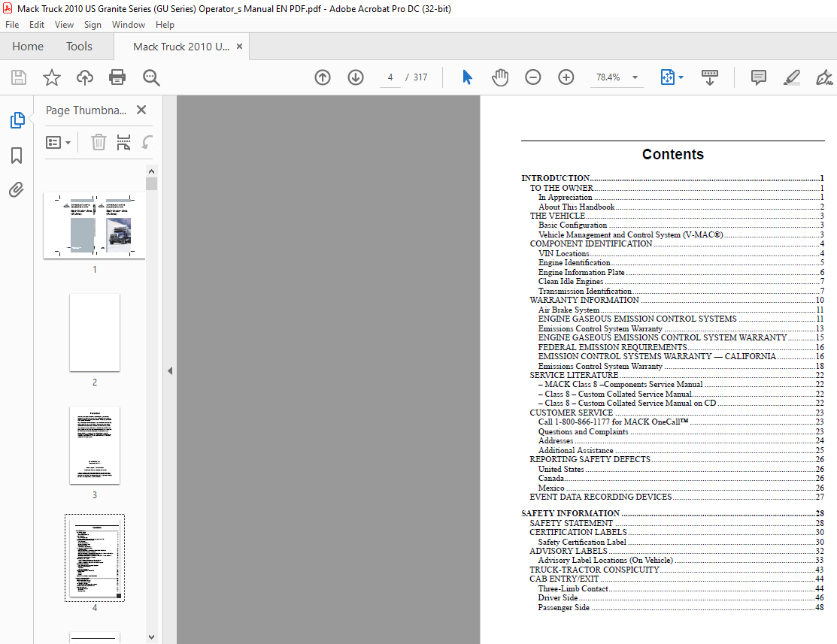
Task: Zoom out with minus button
Action: [532, 77]
